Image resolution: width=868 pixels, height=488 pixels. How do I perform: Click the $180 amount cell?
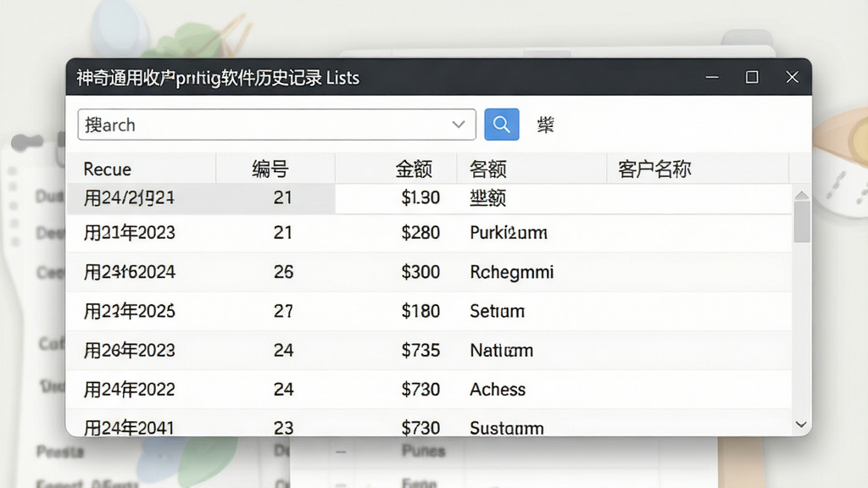point(420,311)
